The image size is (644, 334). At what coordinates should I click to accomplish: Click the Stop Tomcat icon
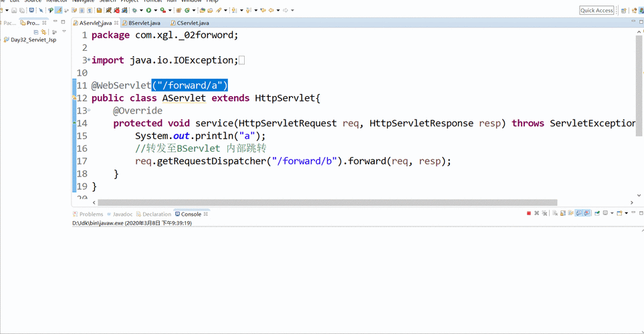pos(116,10)
